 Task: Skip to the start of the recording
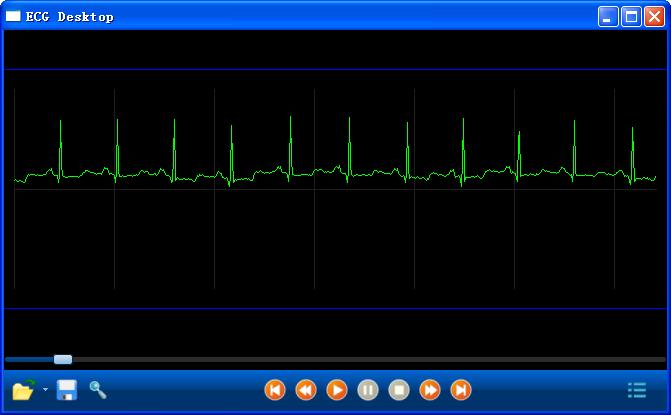click(275, 390)
